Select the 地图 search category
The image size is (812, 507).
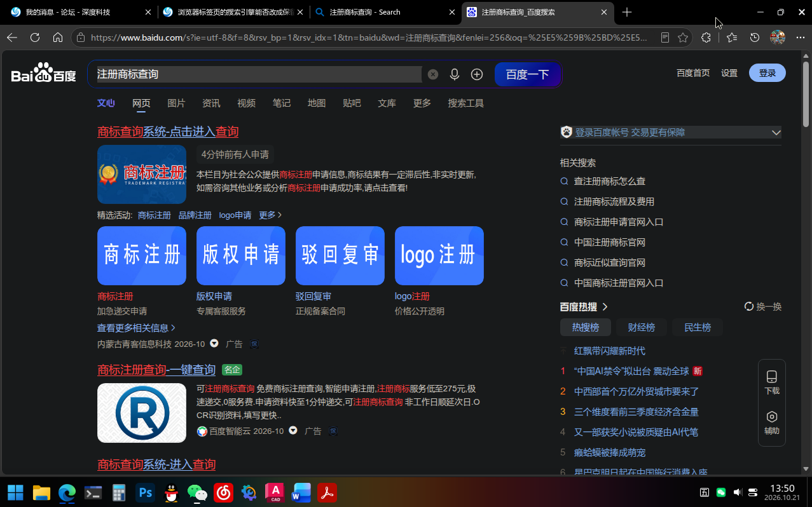pyautogui.click(x=317, y=103)
